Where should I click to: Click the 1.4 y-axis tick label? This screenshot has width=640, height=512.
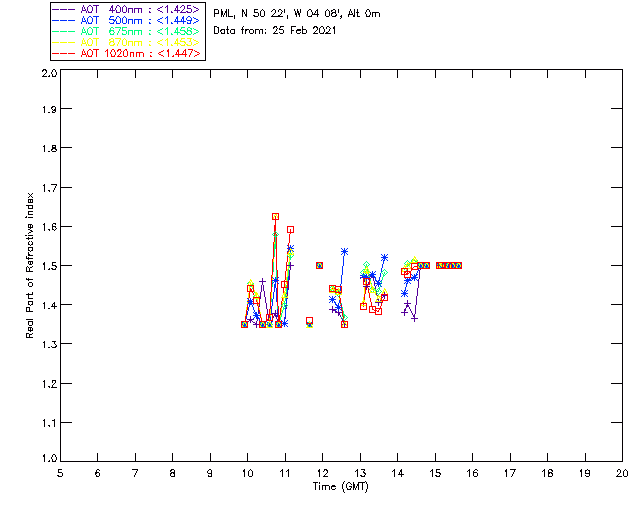(49, 305)
